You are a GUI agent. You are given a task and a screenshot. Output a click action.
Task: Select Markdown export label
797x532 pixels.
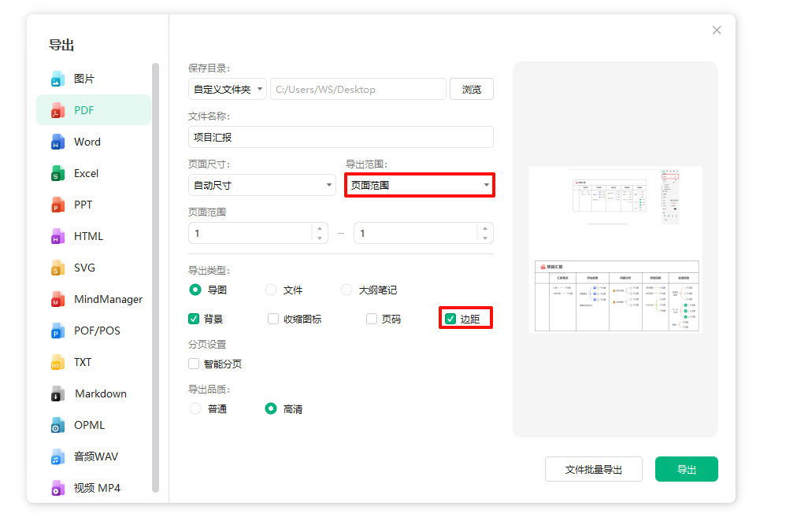coord(101,393)
